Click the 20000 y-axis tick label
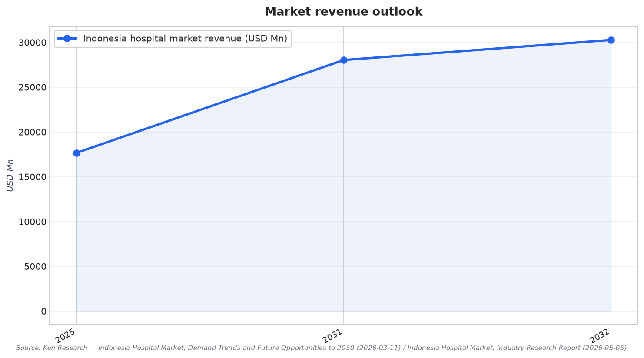Screen dimensions: 644x358 coord(32,132)
